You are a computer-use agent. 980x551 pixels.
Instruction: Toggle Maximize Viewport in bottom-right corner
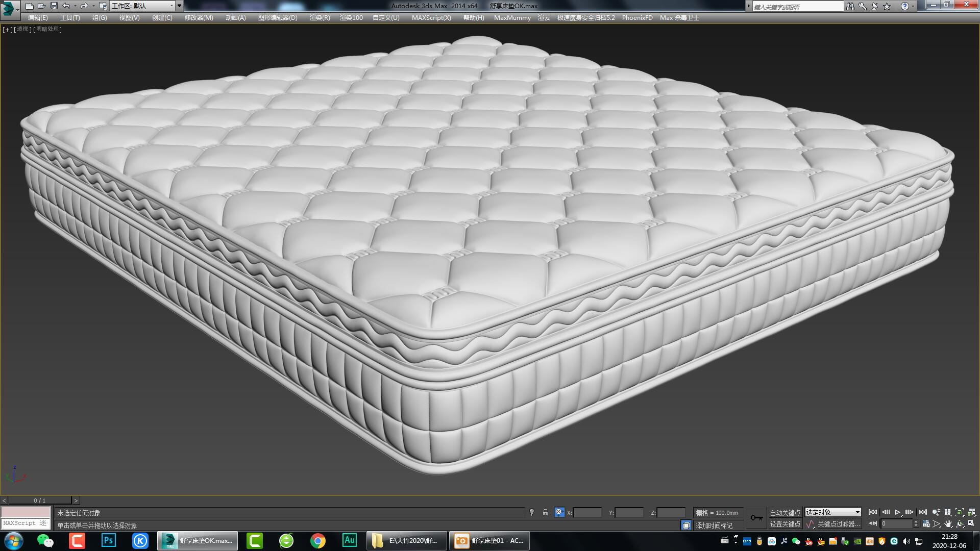[972, 524]
